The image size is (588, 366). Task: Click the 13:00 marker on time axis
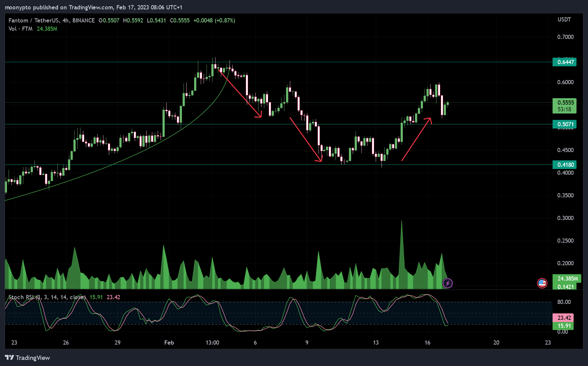point(212,342)
